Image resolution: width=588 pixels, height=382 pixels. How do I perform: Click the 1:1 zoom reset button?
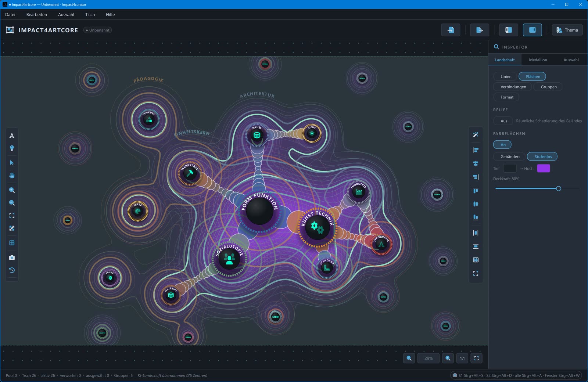462,358
